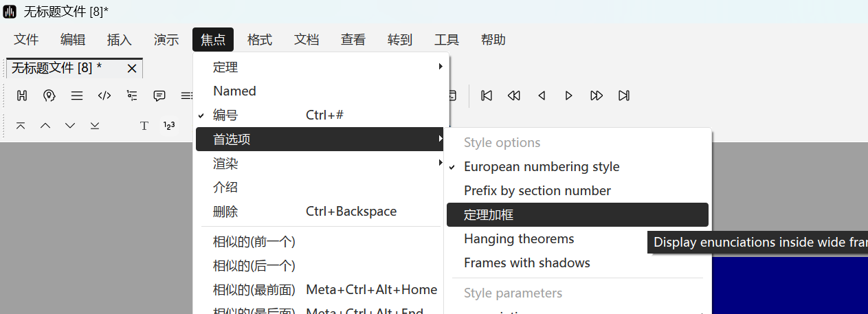Enable Frames with shadows option
The width and height of the screenshot is (868, 314).
tap(526, 263)
